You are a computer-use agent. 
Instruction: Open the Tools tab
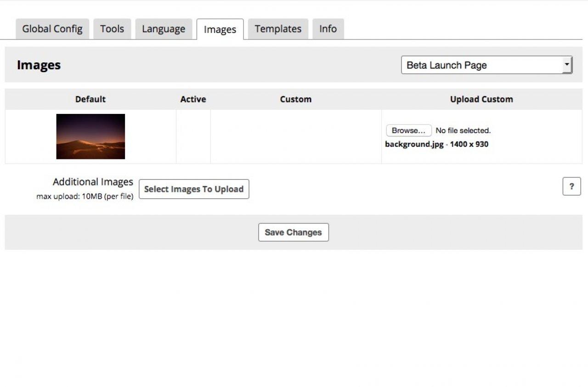(112, 29)
